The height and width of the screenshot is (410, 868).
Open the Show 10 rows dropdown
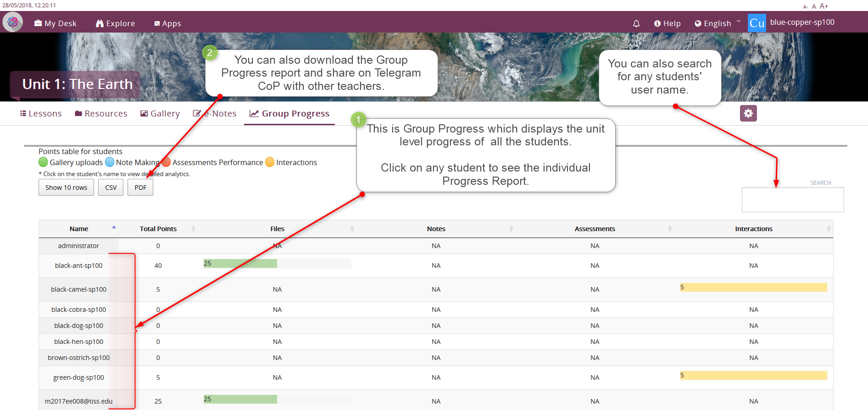click(x=66, y=188)
